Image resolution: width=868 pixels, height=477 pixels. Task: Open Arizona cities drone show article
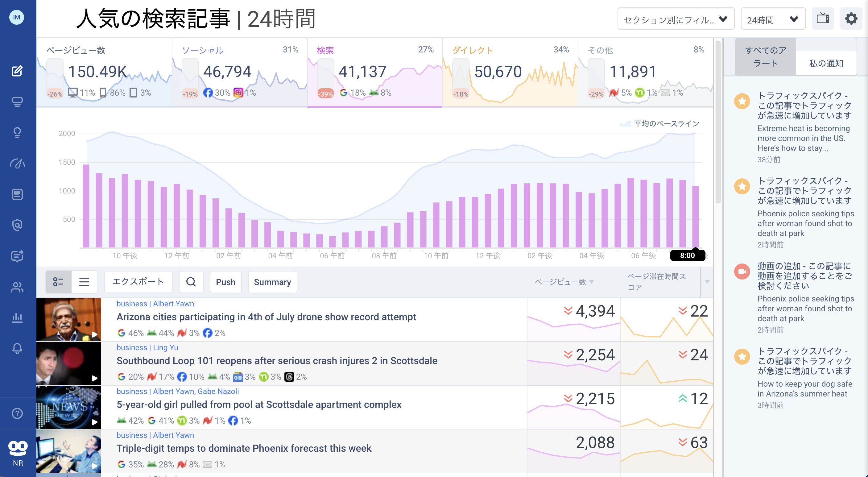click(x=266, y=317)
